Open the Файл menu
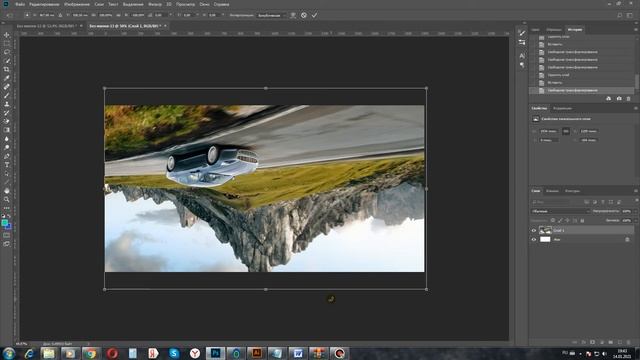This screenshot has width=640, height=360. tap(20, 4)
